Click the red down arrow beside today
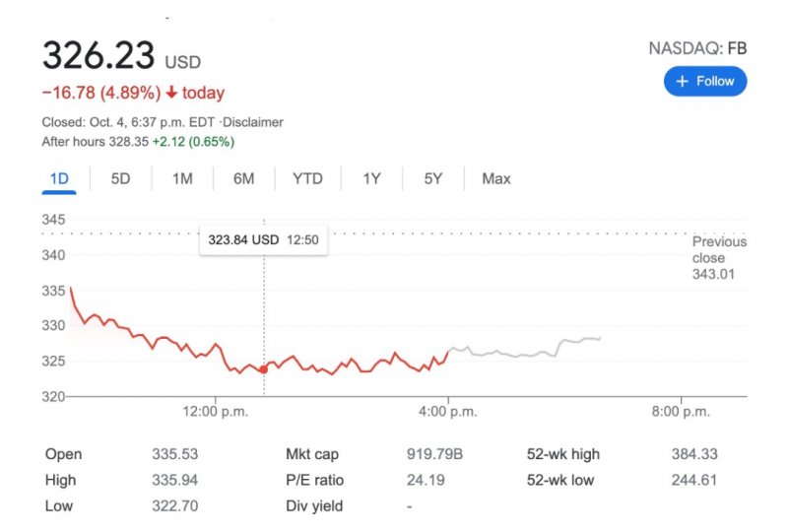The image size is (788, 532). point(171,93)
